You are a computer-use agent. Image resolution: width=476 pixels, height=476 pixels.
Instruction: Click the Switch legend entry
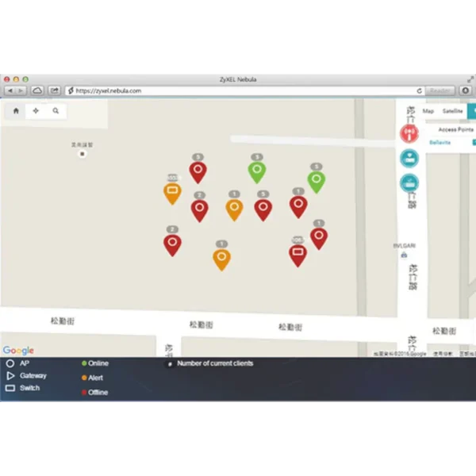coord(23,388)
